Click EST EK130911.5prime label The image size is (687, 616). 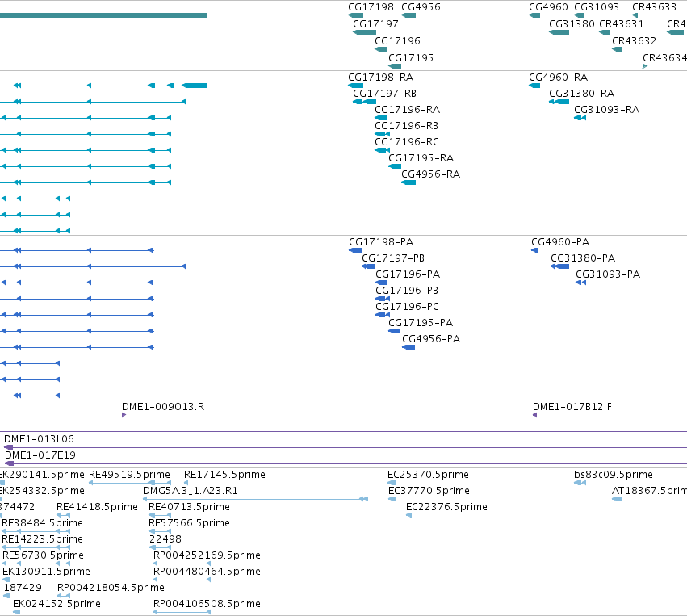(46, 572)
